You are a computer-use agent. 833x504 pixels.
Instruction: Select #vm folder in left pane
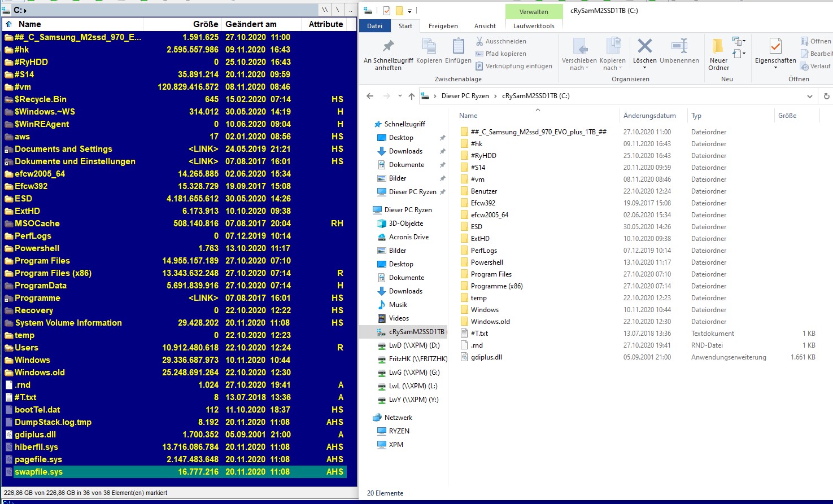175,87
